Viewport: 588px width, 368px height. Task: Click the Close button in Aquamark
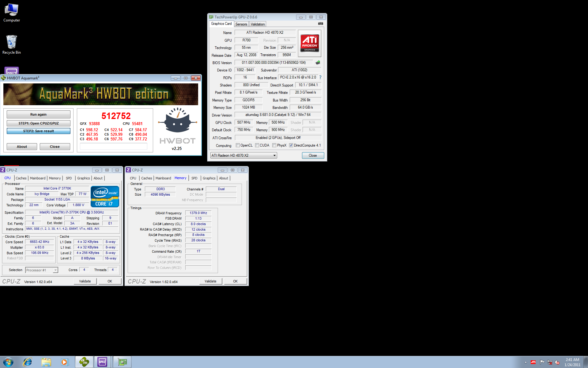tap(55, 147)
